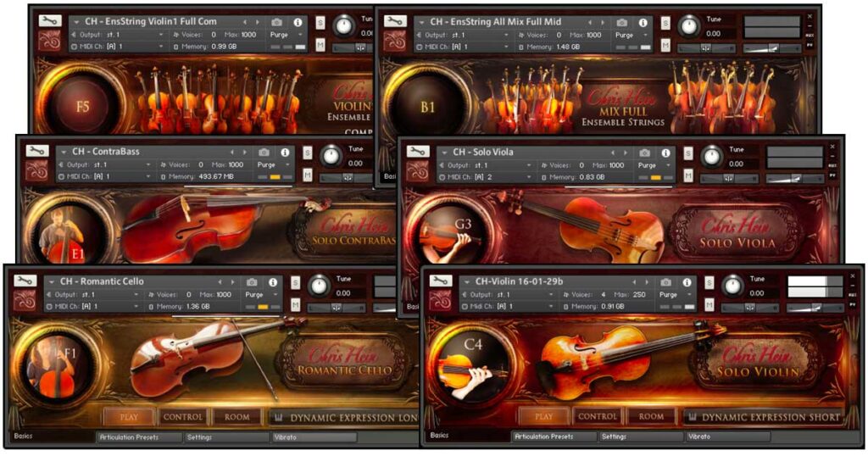Viewport: 868px width, 456px height.
Task: Open Purge dropdown in Solo Viola
Action: tap(655, 165)
